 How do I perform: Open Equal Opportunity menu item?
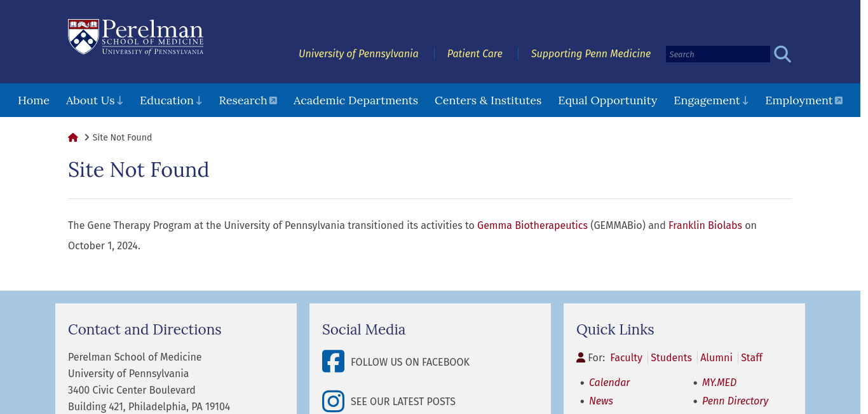pos(607,100)
